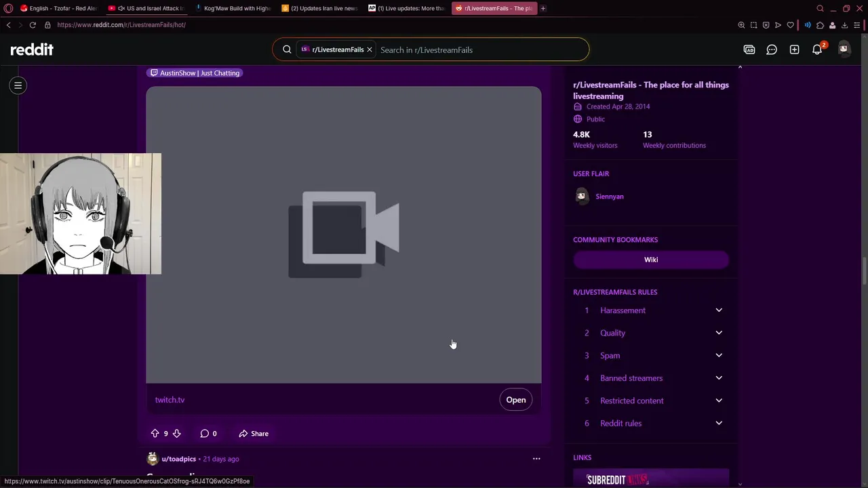Image resolution: width=868 pixels, height=488 pixels.
Task: Share the AustinShow post
Action: 254,434
